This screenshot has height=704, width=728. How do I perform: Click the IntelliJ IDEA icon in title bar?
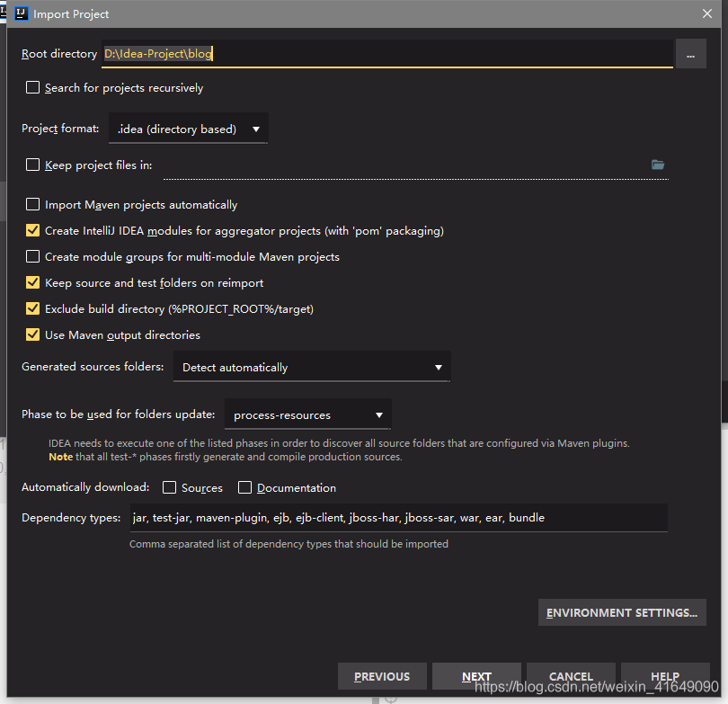coord(22,13)
